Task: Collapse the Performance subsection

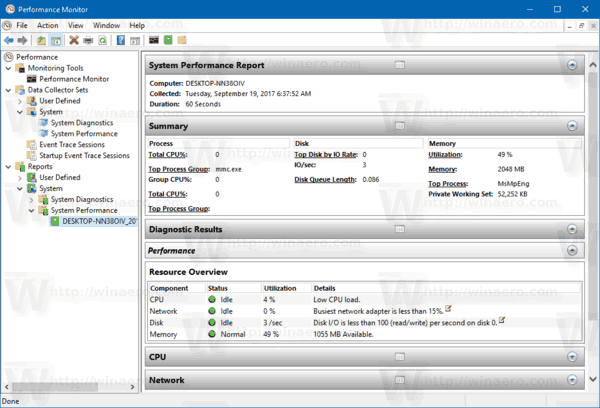Action: (x=572, y=250)
